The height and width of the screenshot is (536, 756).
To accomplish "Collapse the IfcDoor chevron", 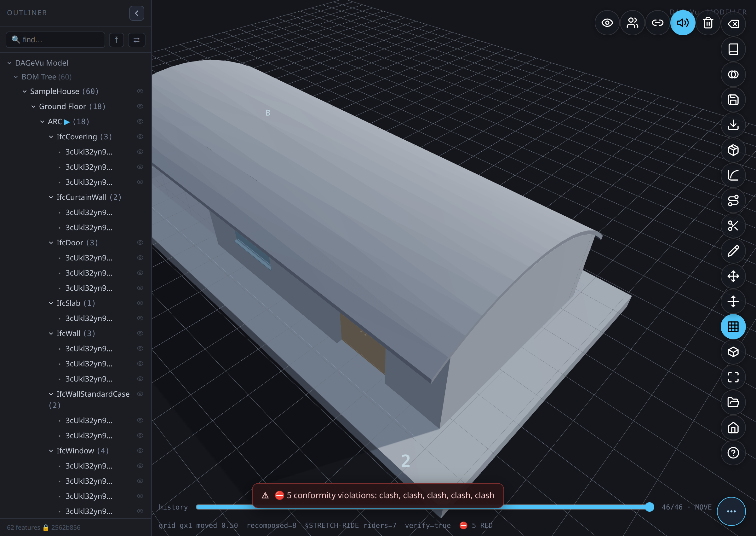I will 51,243.
